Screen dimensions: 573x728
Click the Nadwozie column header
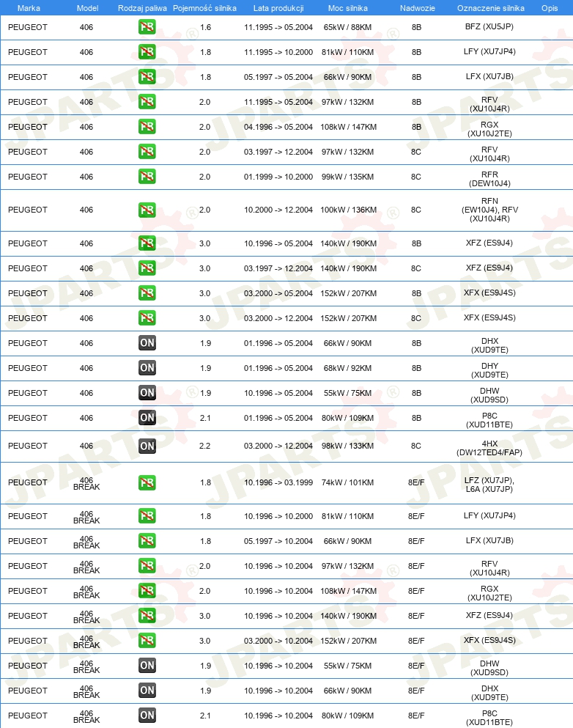coord(418,8)
